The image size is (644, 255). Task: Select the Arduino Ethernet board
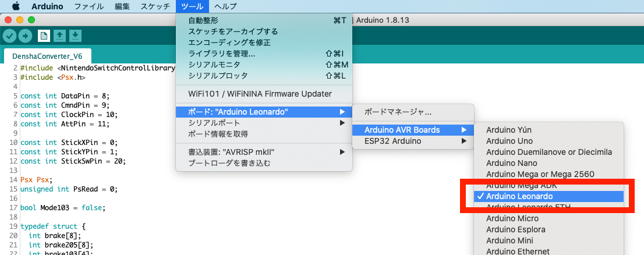coord(549,252)
